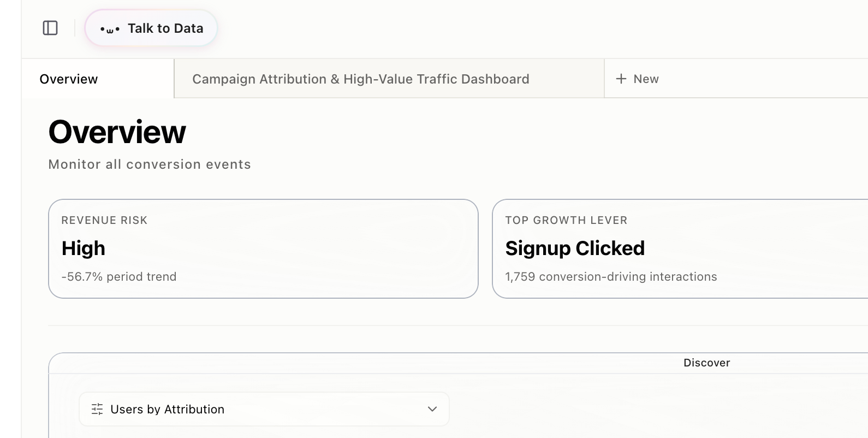Click the plus icon beside New
The image size is (868, 438).
621,79
